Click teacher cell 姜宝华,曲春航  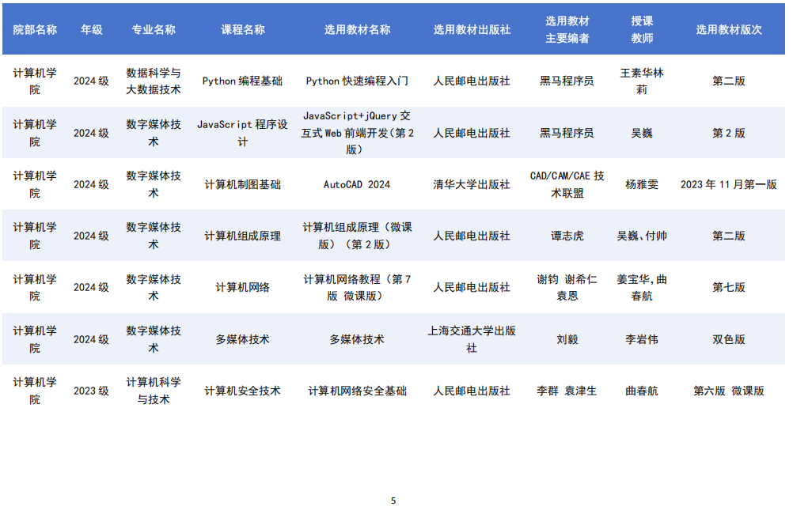(642, 287)
